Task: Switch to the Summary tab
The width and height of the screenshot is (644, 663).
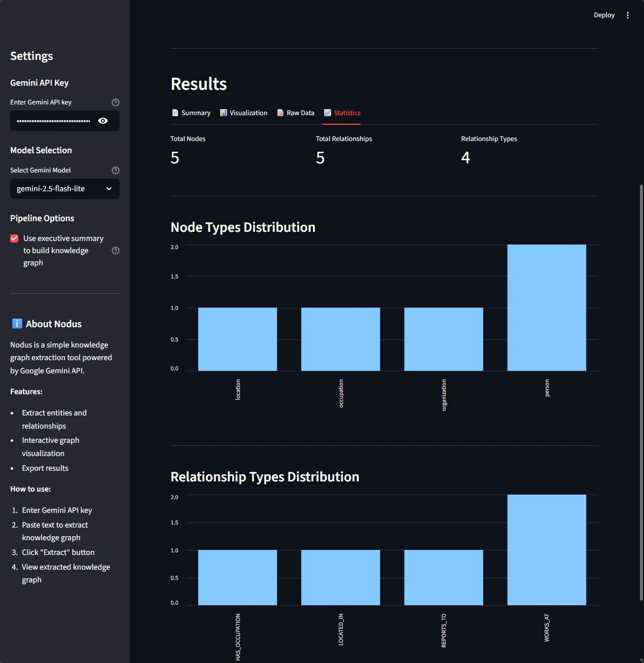Action: [x=196, y=113]
